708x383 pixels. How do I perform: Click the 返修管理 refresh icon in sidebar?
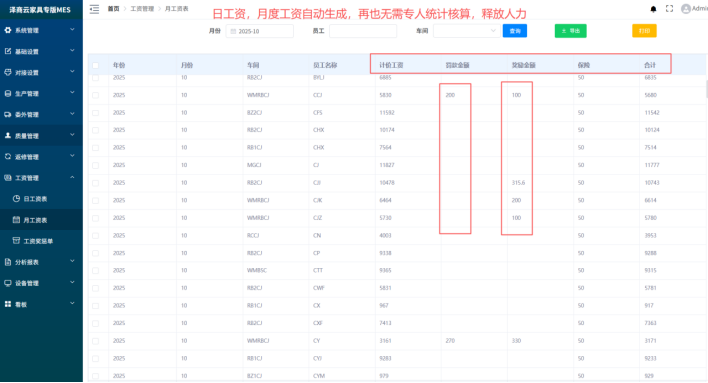pyautogui.click(x=8, y=157)
